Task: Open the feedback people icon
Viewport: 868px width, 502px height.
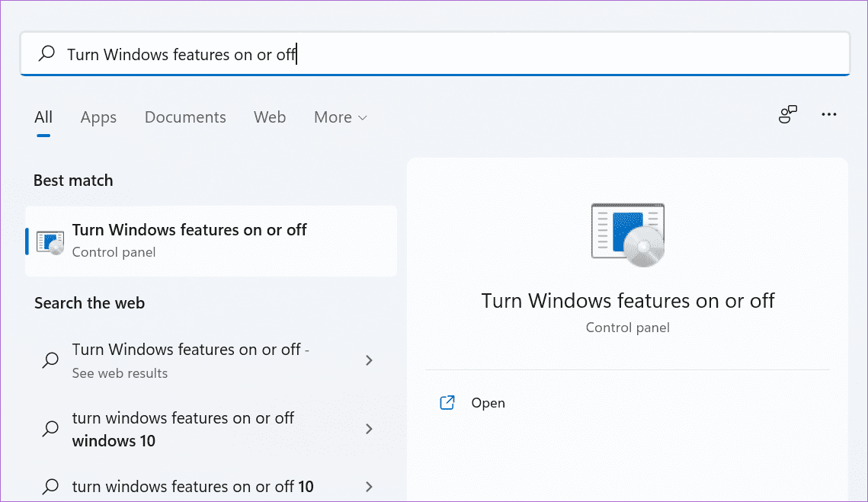Action: [788, 114]
